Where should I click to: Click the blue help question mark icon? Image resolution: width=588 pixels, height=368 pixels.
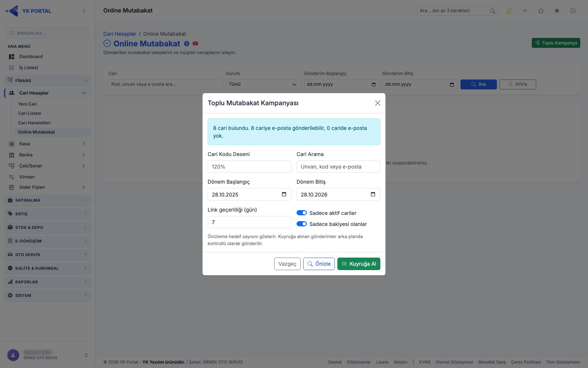(187, 43)
